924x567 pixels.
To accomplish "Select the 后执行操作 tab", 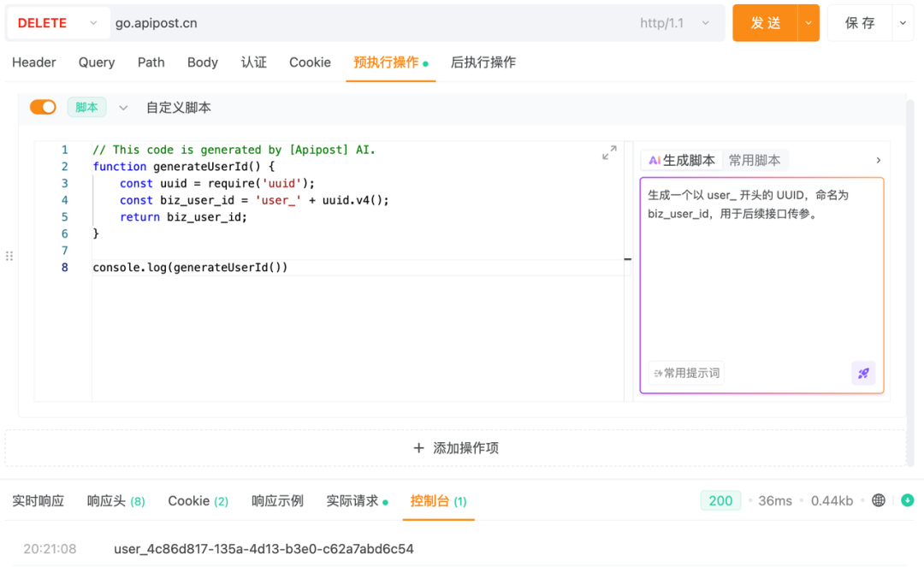I will pos(483,62).
